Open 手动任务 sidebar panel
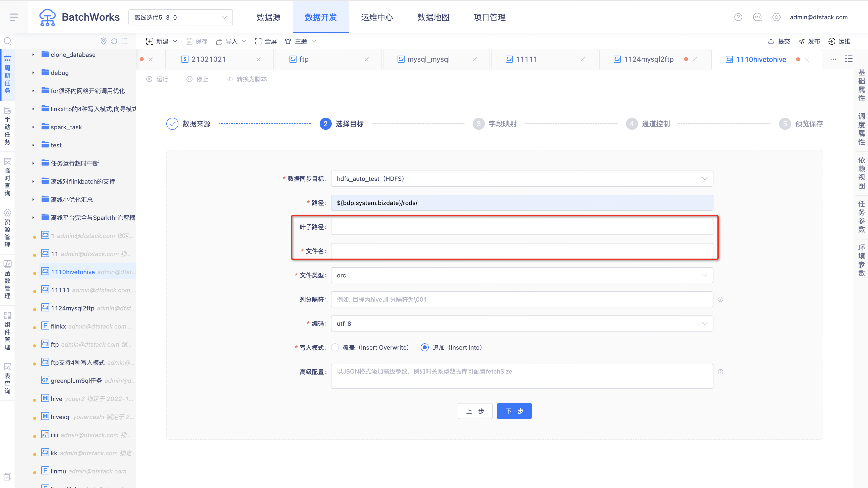This screenshot has width=868, height=488. pyautogui.click(x=7, y=126)
